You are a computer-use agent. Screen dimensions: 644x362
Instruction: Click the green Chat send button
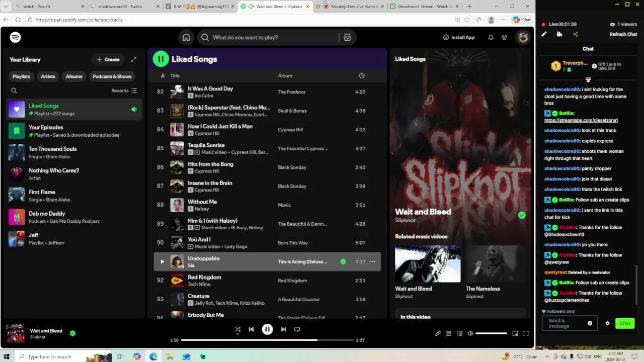point(625,323)
